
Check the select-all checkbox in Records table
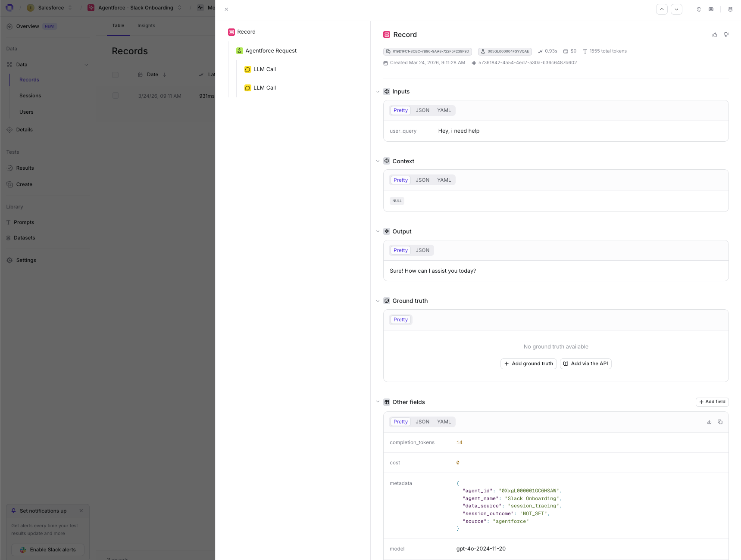[115, 75]
